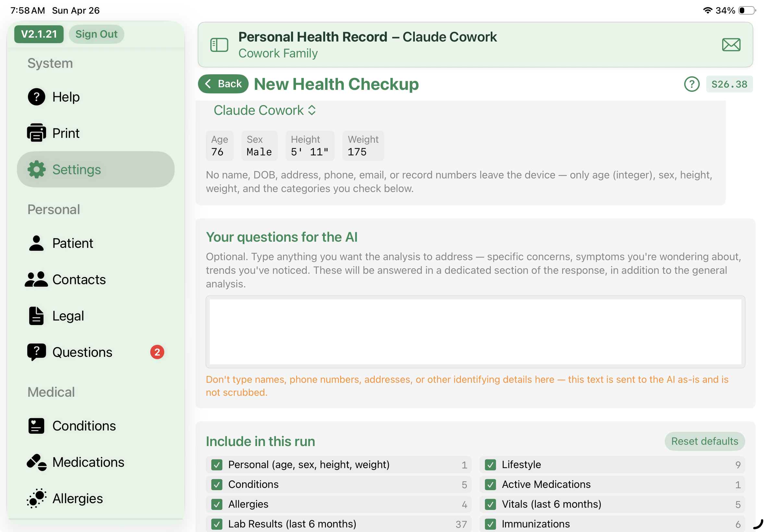Open the Legal documents section

click(96, 316)
